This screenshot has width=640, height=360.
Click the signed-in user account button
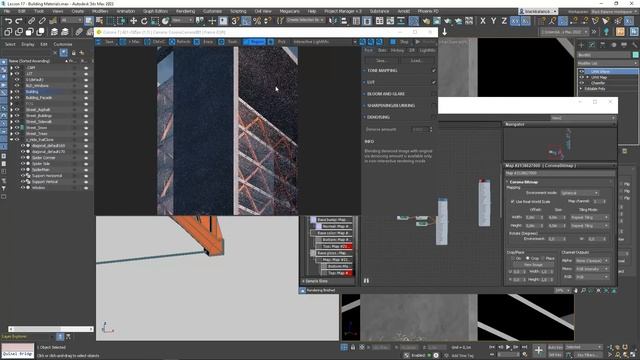point(538,11)
